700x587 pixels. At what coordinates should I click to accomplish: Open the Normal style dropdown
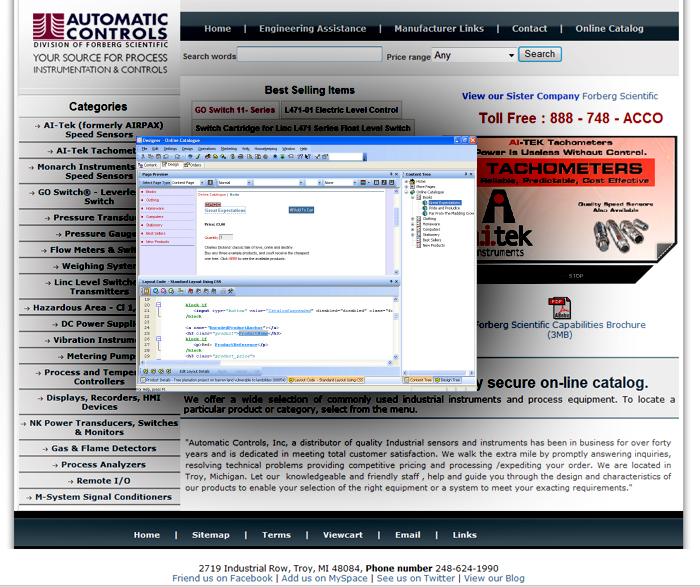[249, 183]
